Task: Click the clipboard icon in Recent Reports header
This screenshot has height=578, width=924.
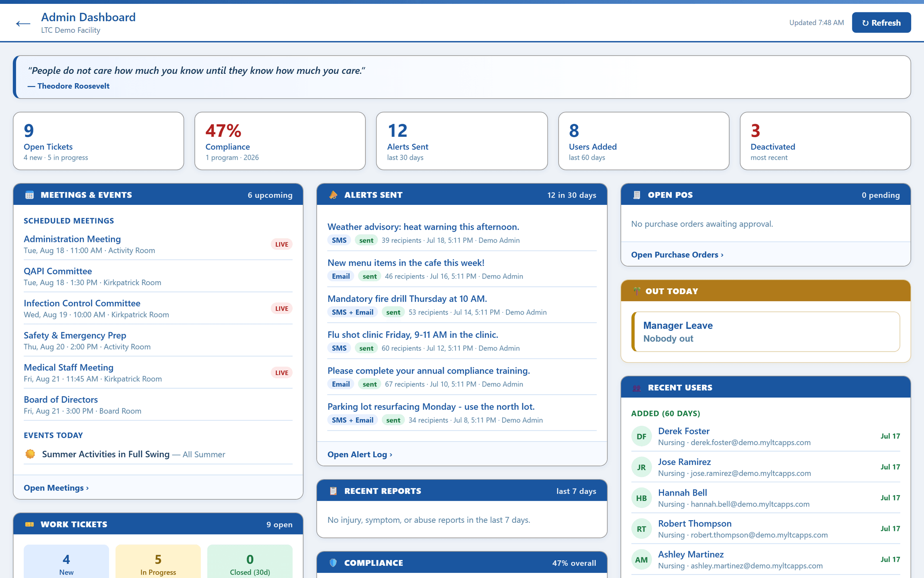Action: click(x=333, y=491)
